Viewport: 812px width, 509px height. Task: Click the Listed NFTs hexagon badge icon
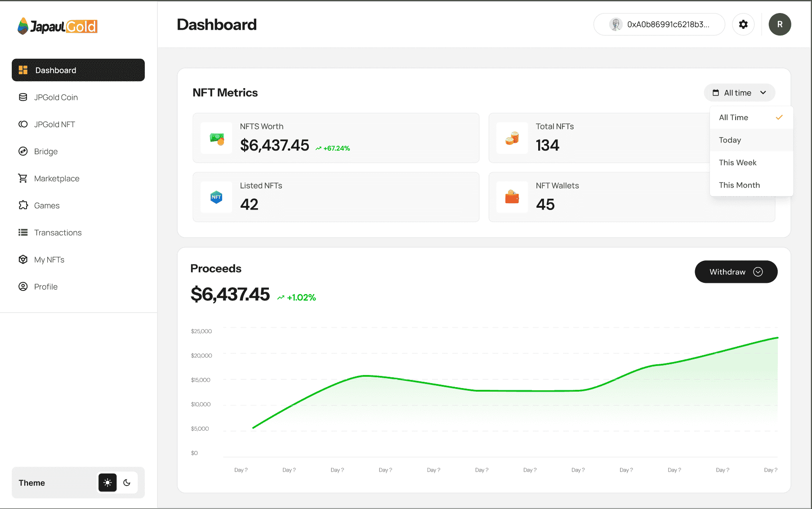[x=217, y=197]
